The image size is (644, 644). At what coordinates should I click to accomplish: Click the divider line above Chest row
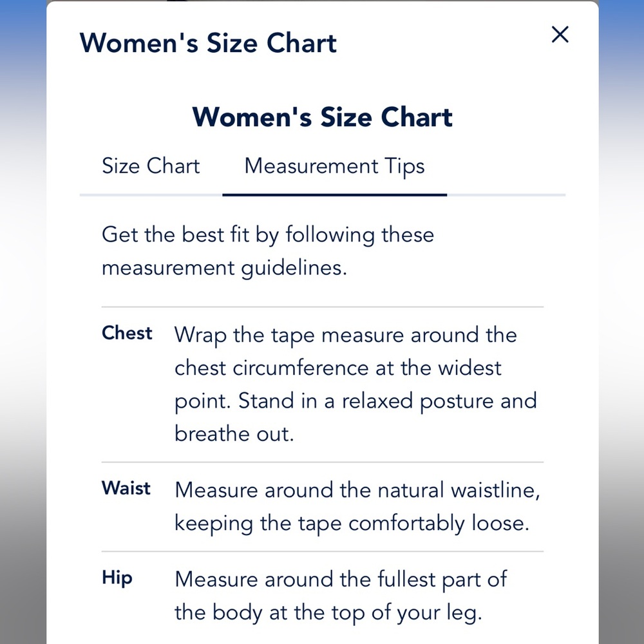323,307
